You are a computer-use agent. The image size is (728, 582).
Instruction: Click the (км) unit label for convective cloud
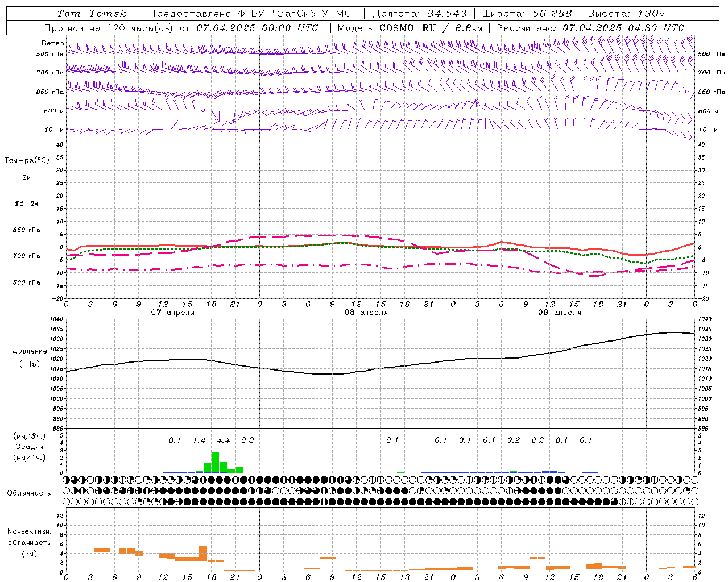(x=30, y=554)
